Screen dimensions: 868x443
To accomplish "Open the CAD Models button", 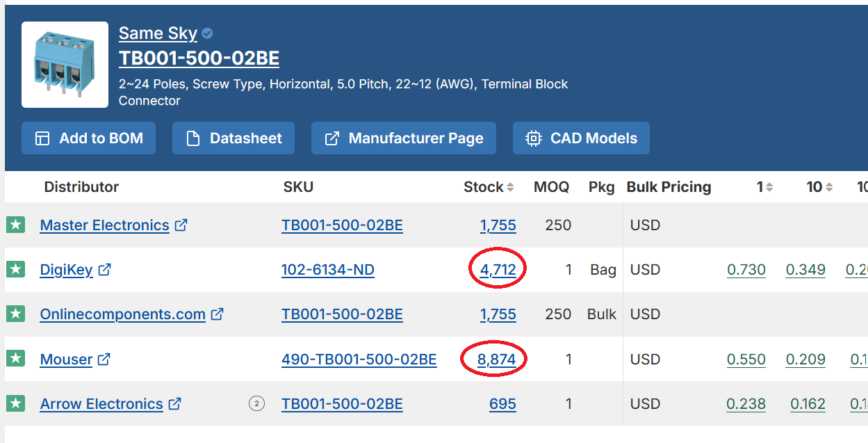I will pyautogui.click(x=581, y=138).
